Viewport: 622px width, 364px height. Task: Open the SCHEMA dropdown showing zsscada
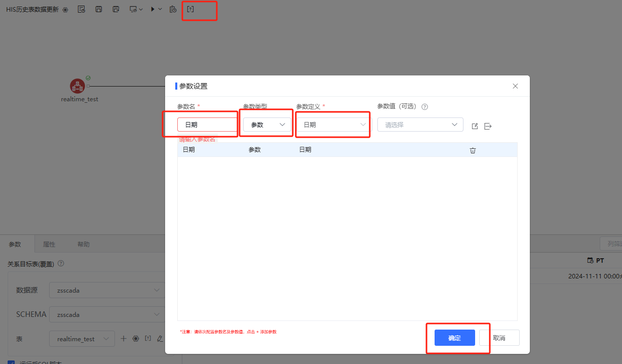[x=107, y=314]
